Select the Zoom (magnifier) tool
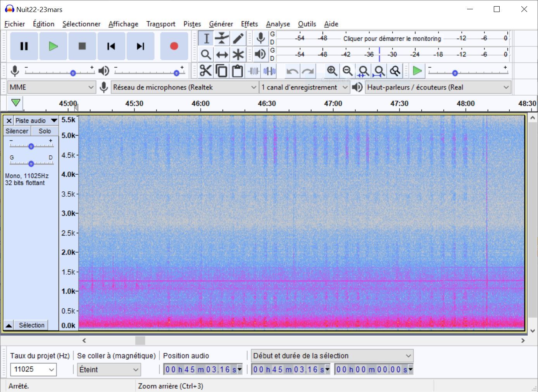538x392 pixels. [206, 54]
